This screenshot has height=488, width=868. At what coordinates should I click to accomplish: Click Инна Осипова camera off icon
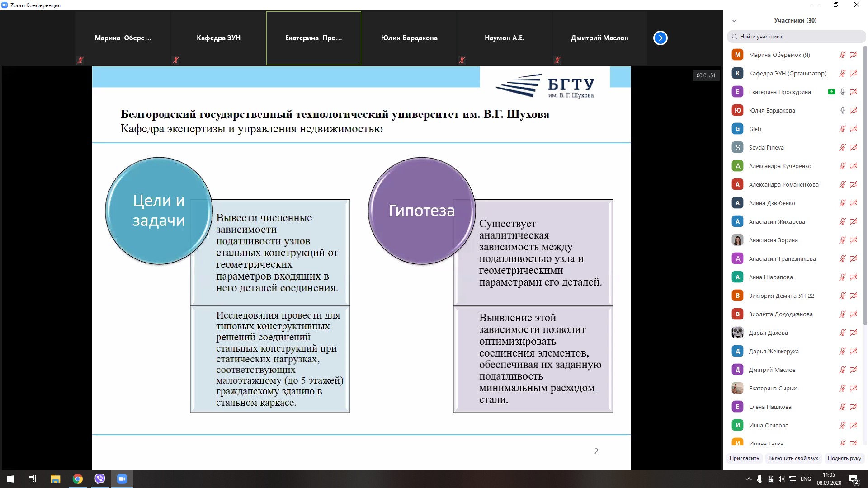coord(854,425)
